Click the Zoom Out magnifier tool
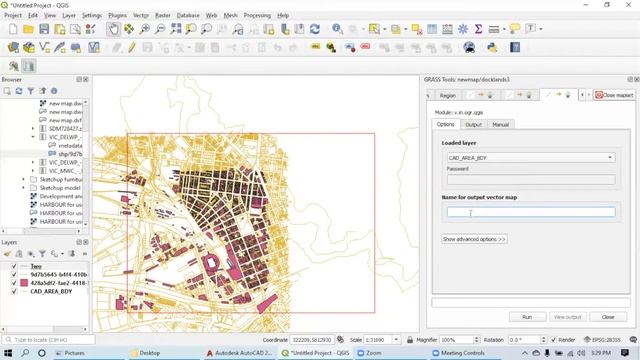640x360 pixels. 160,29
